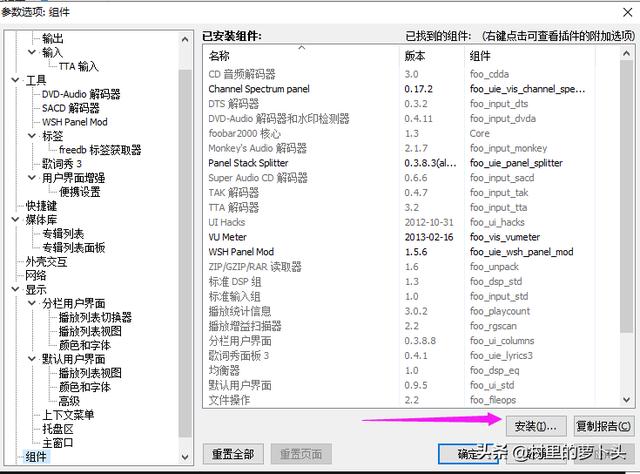This screenshot has width=640, height=474.
Task: Select 高级 under 默认用户界面
Action: click(69, 401)
